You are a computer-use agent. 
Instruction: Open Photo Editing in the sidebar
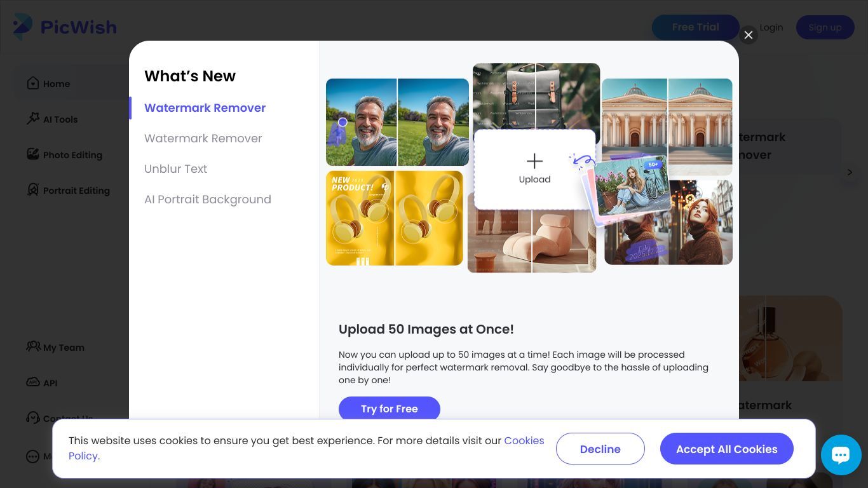pos(72,155)
